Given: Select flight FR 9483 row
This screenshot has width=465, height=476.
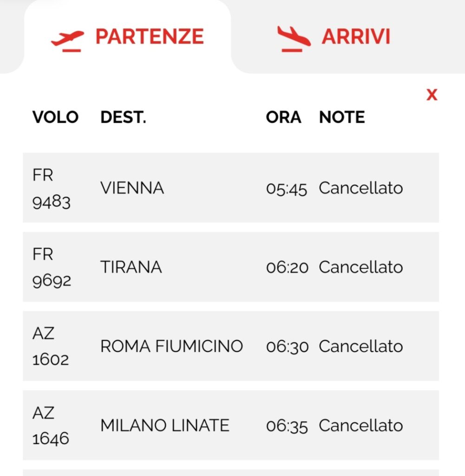Looking at the screenshot, I should coord(231,188).
